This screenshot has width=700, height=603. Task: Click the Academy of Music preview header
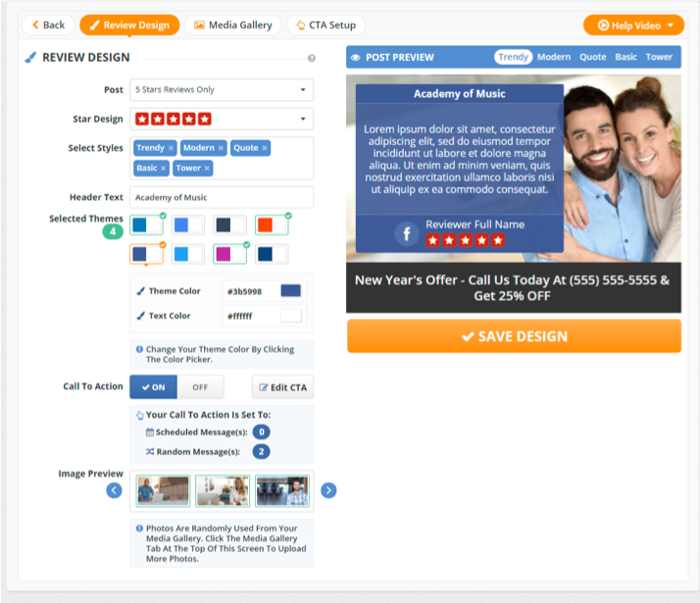460,94
